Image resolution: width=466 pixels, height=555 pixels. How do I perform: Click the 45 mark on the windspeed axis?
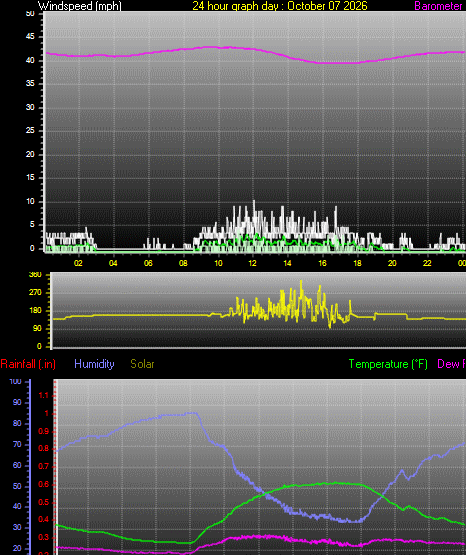(x=30, y=37)
